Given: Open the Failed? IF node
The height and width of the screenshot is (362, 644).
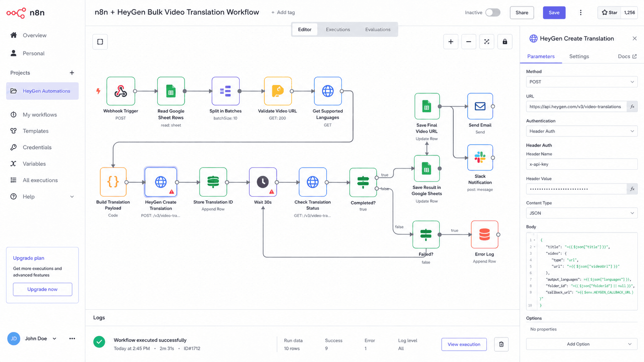Looking at the screenshot, I should (426, 234).
